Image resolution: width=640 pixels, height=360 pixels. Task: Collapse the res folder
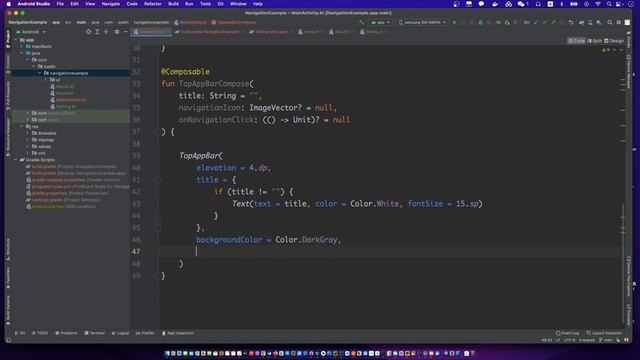(22, 127)
